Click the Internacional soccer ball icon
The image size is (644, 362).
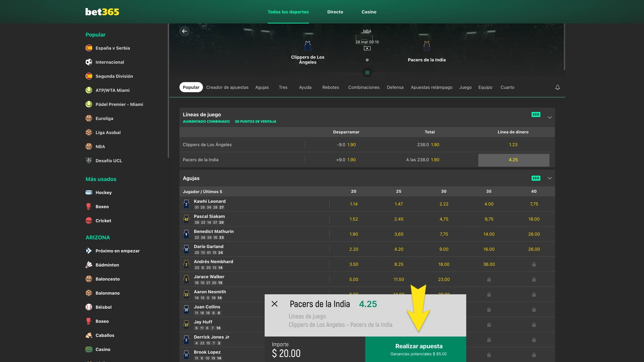pyautogui.click(x=89, y=62)
